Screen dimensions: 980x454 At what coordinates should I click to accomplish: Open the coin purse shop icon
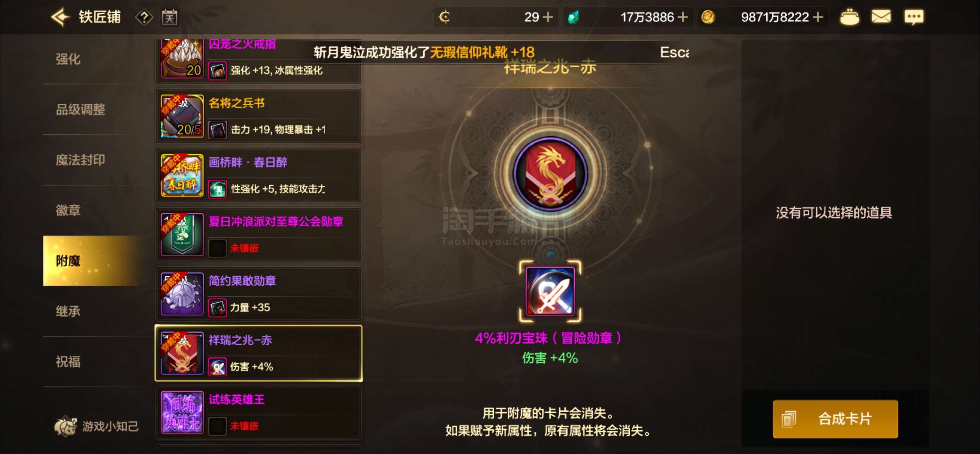point(849,17)
